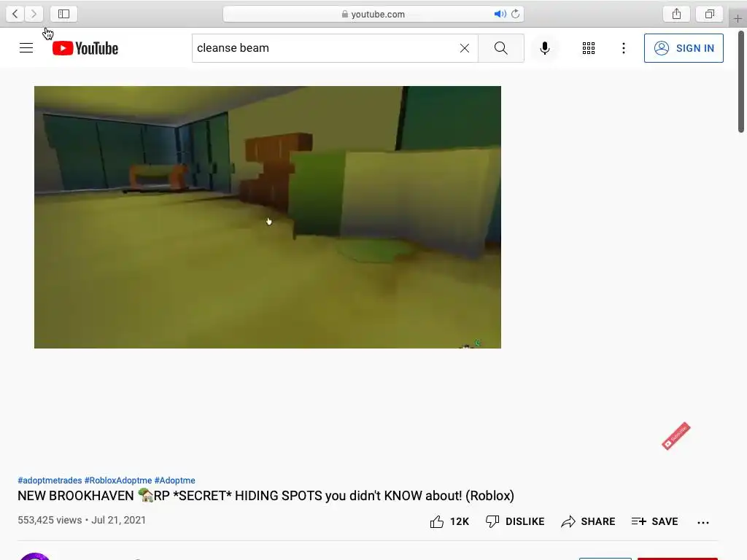Go to the YouTube home logo
The width and height of the screenshot is (747, 560).
pyautogui.click(x=85, y=48)
